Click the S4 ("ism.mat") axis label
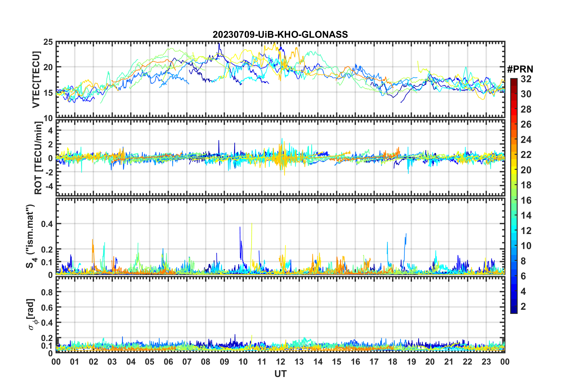This screenshot has width=561, height=392. point(31,236)
